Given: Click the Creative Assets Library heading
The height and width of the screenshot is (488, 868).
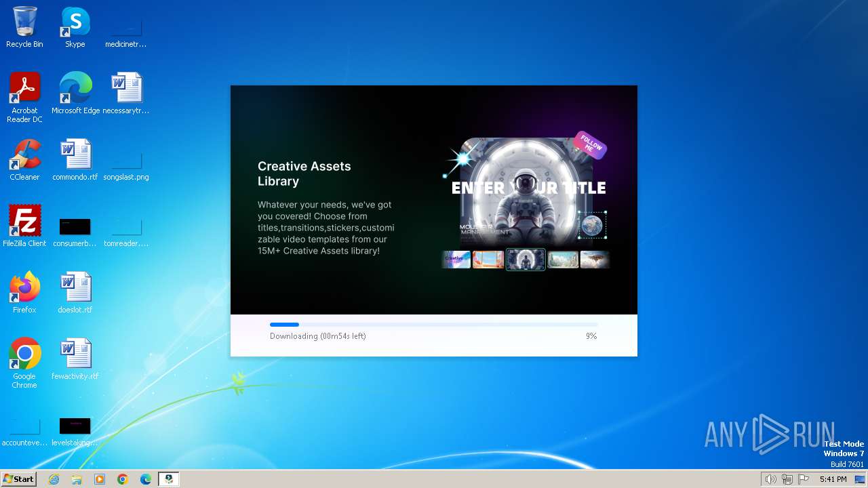Looking at the screenshot, I should point(304,174).
